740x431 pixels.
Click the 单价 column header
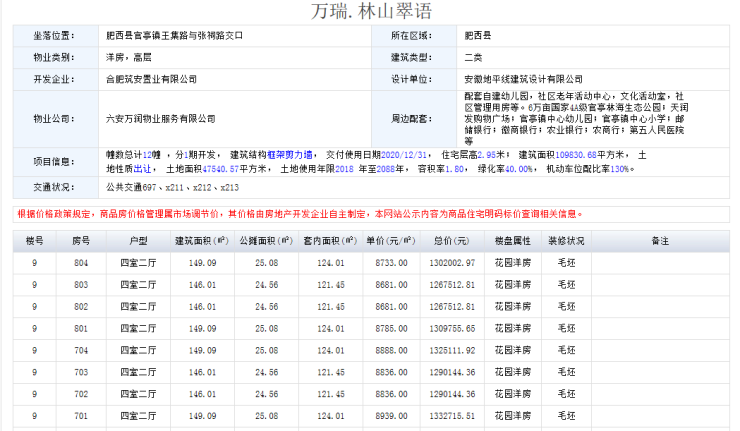tap(391, 241)
